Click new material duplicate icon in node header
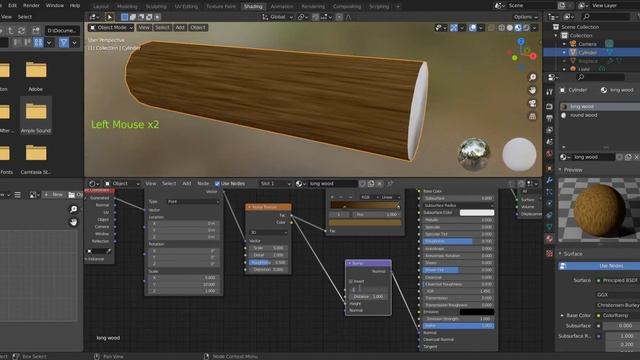This screenshot has width=640, height=360. 371,184
